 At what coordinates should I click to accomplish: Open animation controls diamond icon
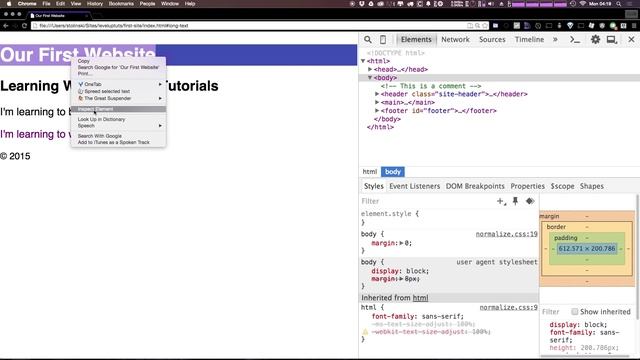pos(530,201)
